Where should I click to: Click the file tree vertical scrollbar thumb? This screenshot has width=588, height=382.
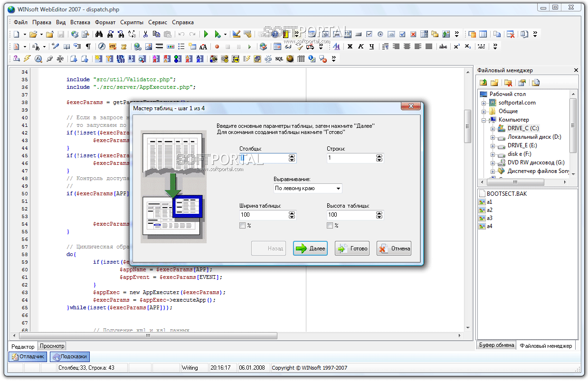click(x=573, y=126)
